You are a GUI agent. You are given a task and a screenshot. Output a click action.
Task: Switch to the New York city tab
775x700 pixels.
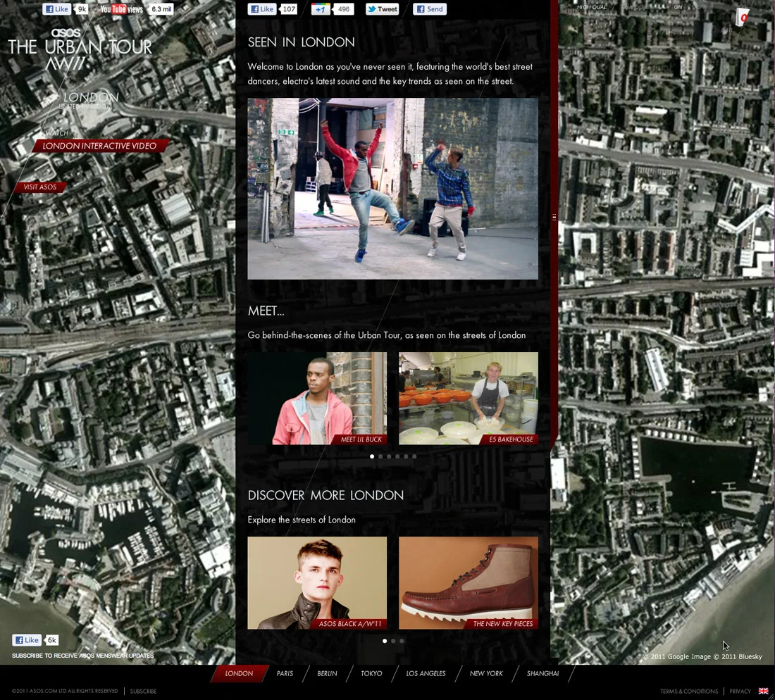pos(486,673)
